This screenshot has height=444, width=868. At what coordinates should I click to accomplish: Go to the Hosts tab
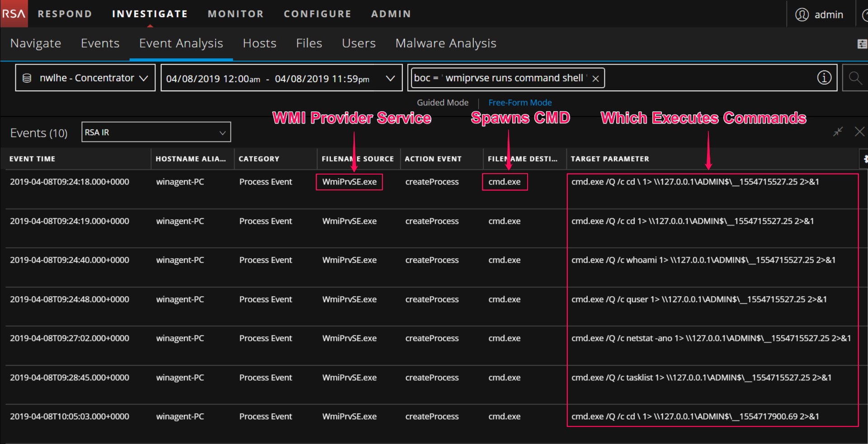pyautogui.click(x=259, y=43)
